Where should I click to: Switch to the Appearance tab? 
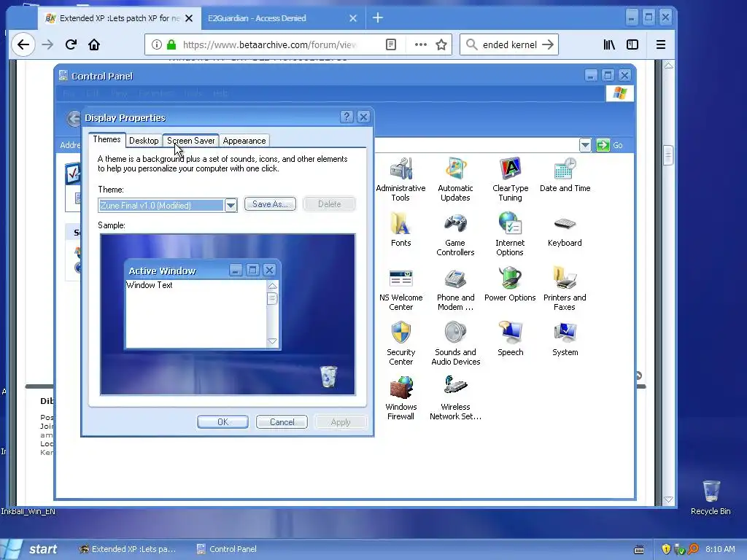click(244, 141)
